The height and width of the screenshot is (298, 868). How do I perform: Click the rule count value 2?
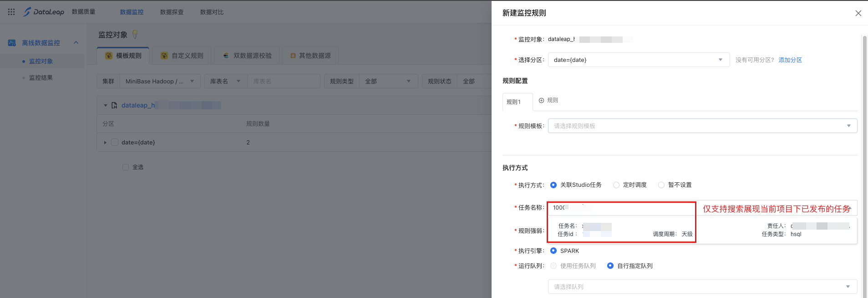(x=248, y=143)
